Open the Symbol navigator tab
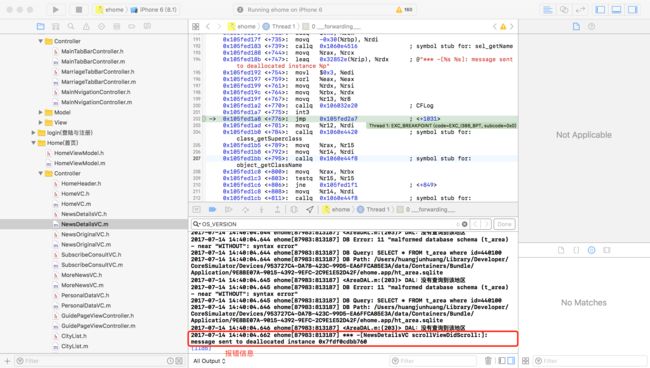The width and height of the screenshot is (650, 368). pyautogui.click(x=56, y=27)
